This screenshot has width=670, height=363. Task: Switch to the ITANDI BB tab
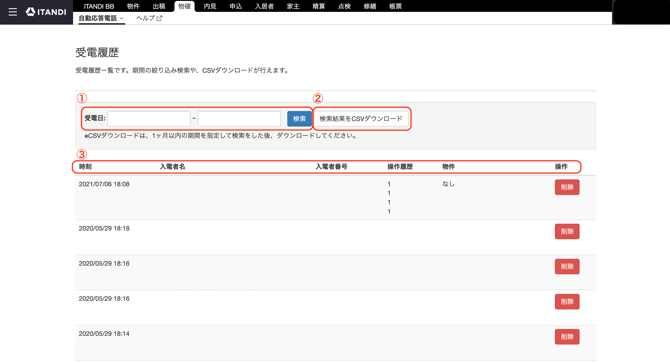pos(99,6)
